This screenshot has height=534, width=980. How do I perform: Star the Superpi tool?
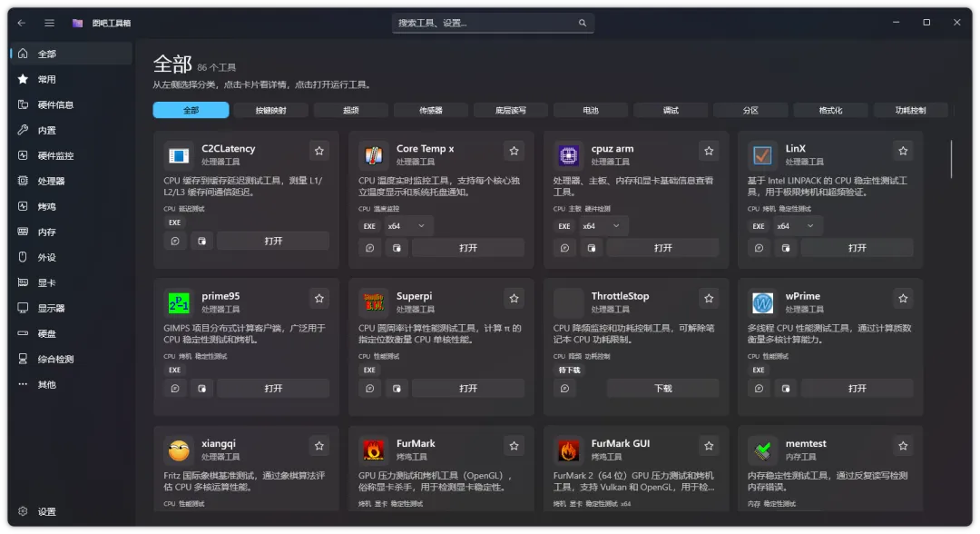coord(514,298)
